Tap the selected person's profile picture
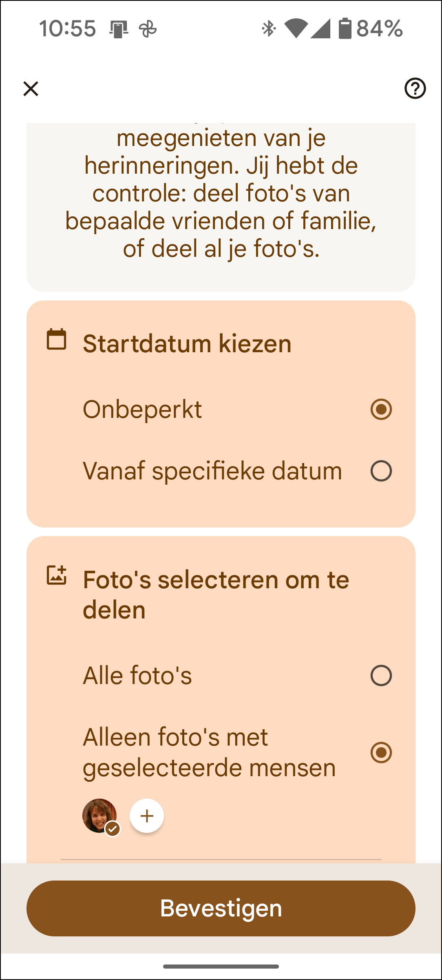442x980 pixels. (x=100, y=815)
